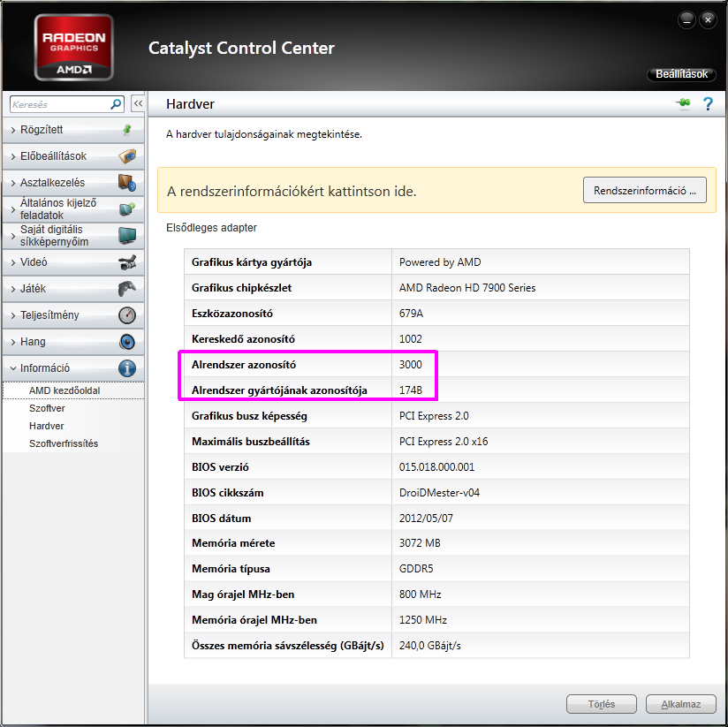728x727 pixels.
Task: Click the Általános kijelző feladatok monitor icon
Action: (126, 208)
